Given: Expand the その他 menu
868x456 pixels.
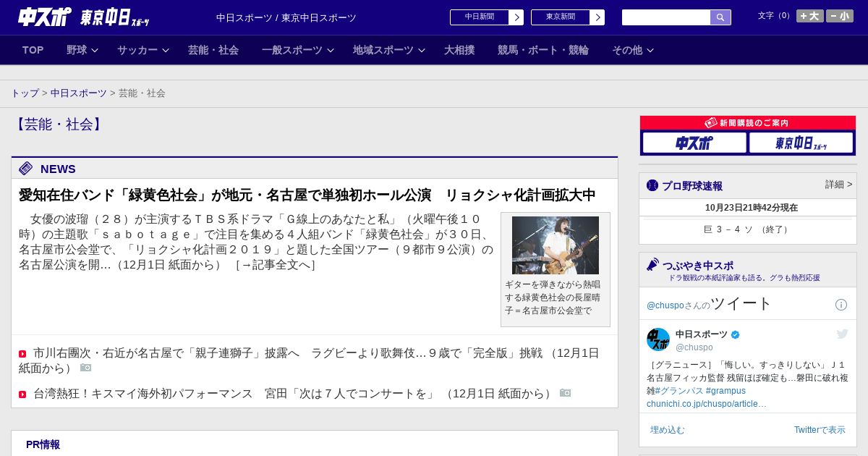Looking at the screenshot, I should click(x=633, y=50).
